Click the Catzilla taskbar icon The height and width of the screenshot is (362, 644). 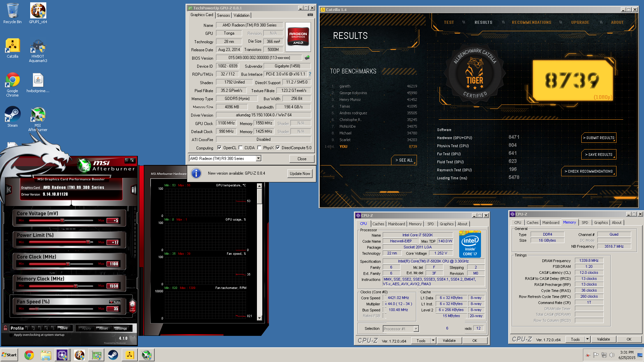(x=130, y=355)
